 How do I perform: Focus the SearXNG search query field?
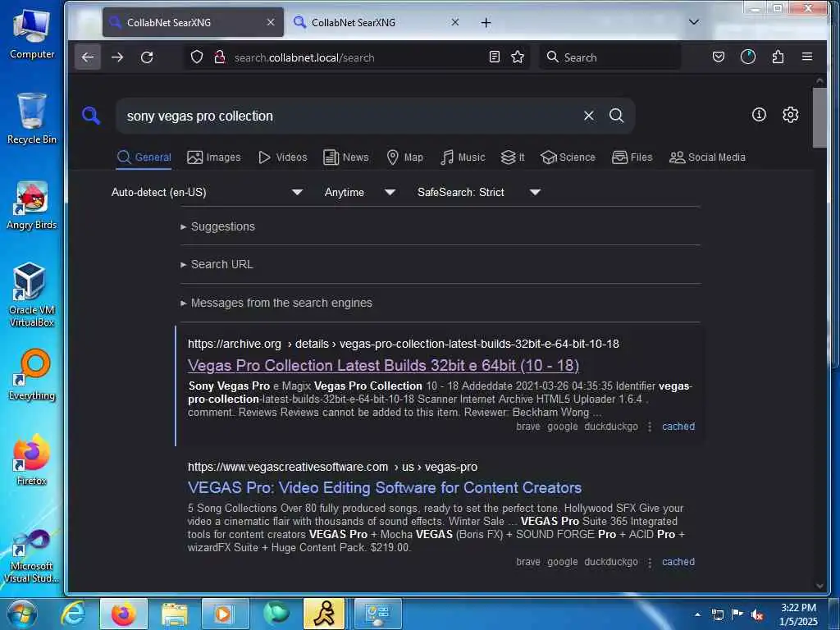(x=351, y=116)
